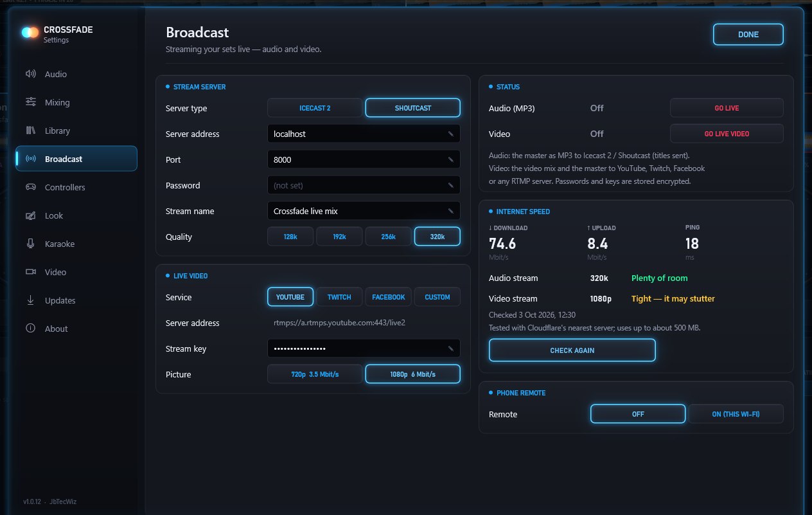Click Check Again speed test button
Viewport: 812px width, 515px height.
click(x=572, y=350)
